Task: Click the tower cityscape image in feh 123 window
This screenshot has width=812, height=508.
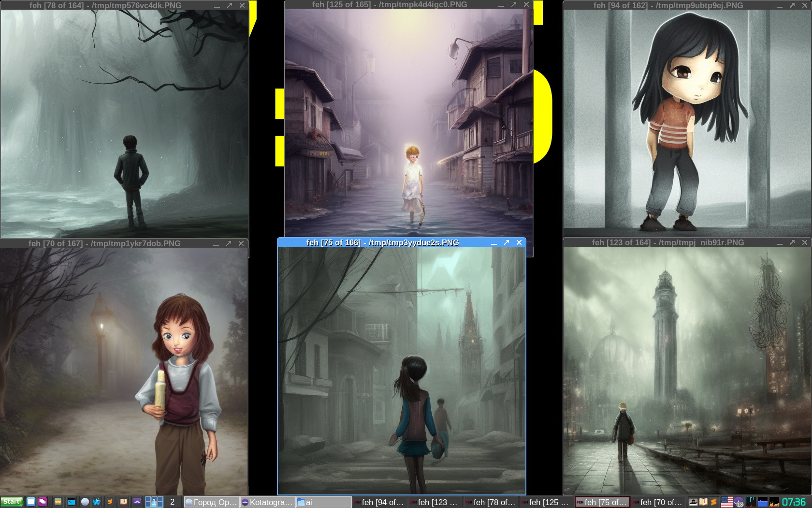Action: pos(687,371)
